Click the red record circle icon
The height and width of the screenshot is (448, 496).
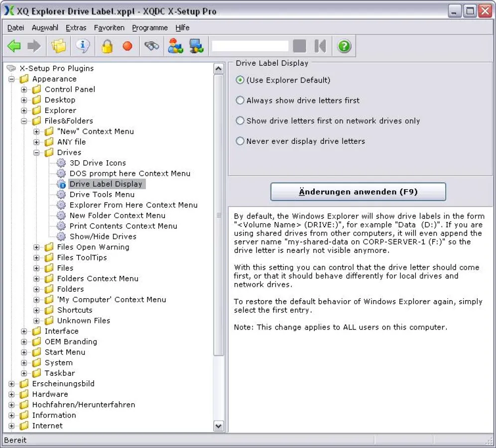pos(127,46)
